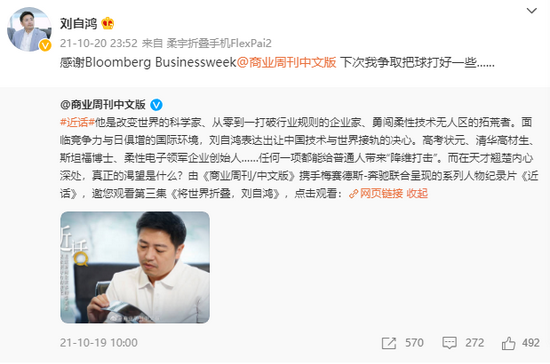Open the repost timestamp 21-10-20 23:52
The image size is (550, 364).
coord(99,43)
